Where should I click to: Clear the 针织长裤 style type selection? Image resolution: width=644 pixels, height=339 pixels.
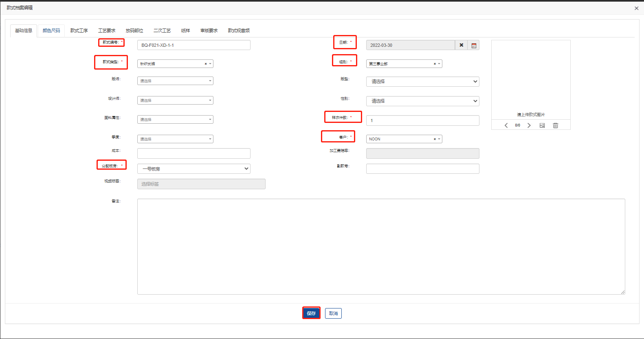click(206, 64)
